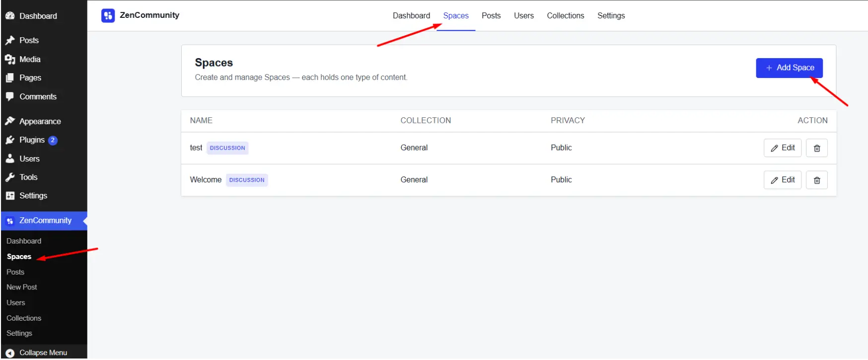The width and height of the screenshot is (868, 360).
Task: Edit the test space
Action: (x=783, y=148)
